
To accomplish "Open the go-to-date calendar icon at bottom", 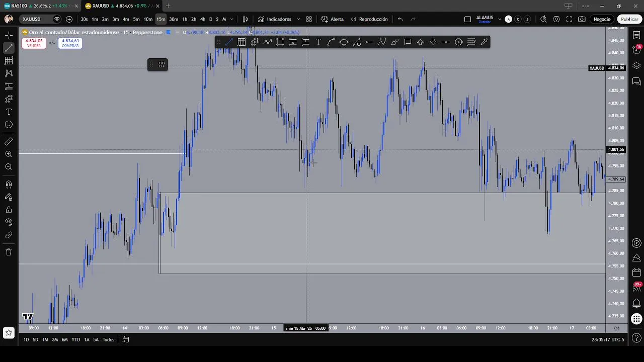I will 126,339.
